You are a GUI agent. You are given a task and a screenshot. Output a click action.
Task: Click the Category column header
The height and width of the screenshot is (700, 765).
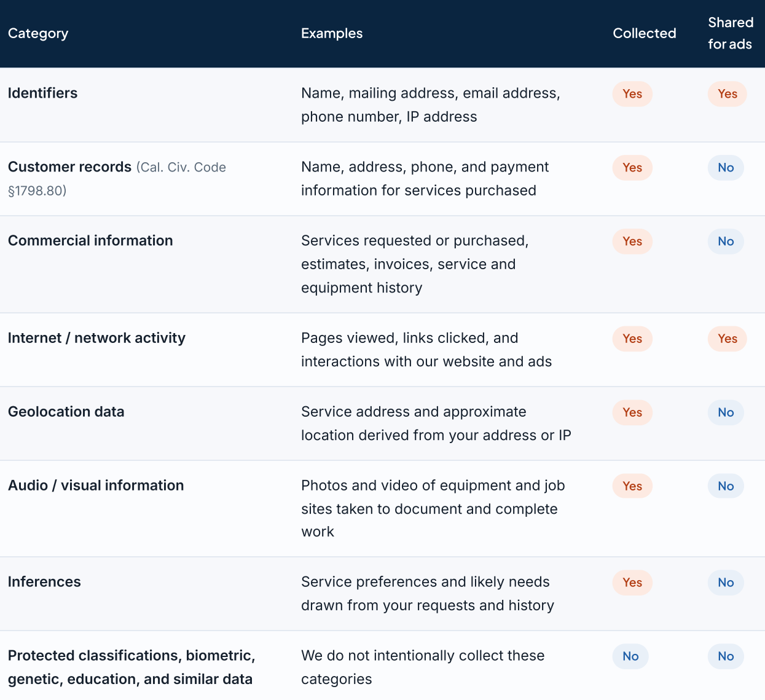[38, 33]
